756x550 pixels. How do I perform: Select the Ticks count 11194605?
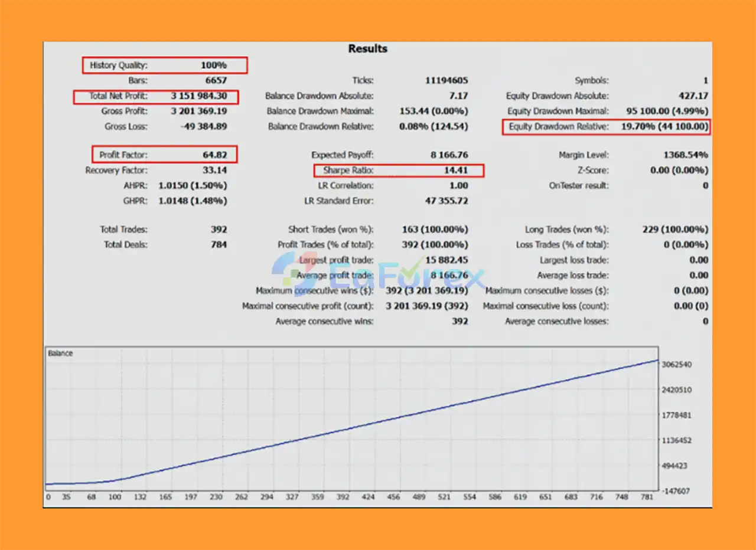(446, 81)
